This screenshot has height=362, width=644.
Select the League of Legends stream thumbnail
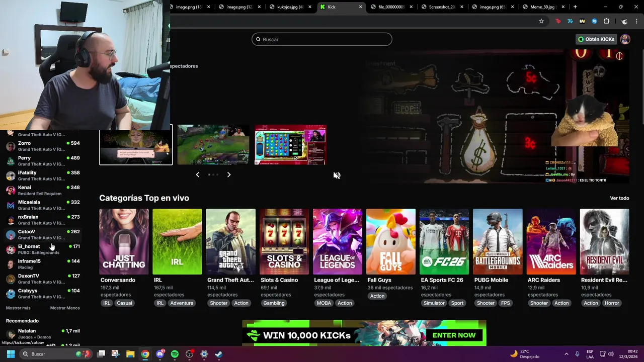coord(213,144)
